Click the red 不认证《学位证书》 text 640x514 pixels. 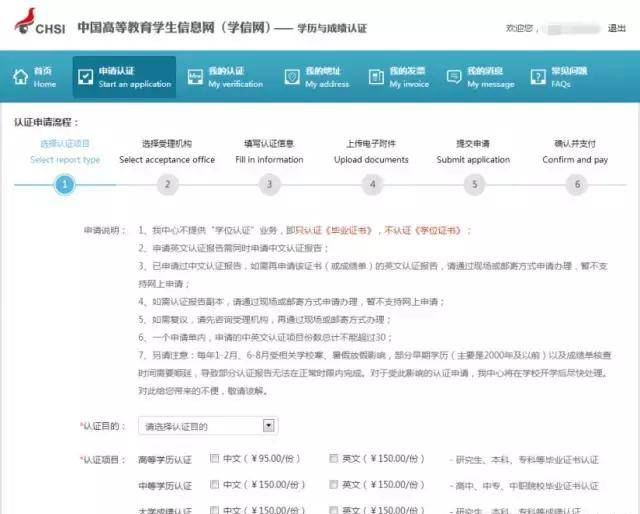click(x=422, y=230)
